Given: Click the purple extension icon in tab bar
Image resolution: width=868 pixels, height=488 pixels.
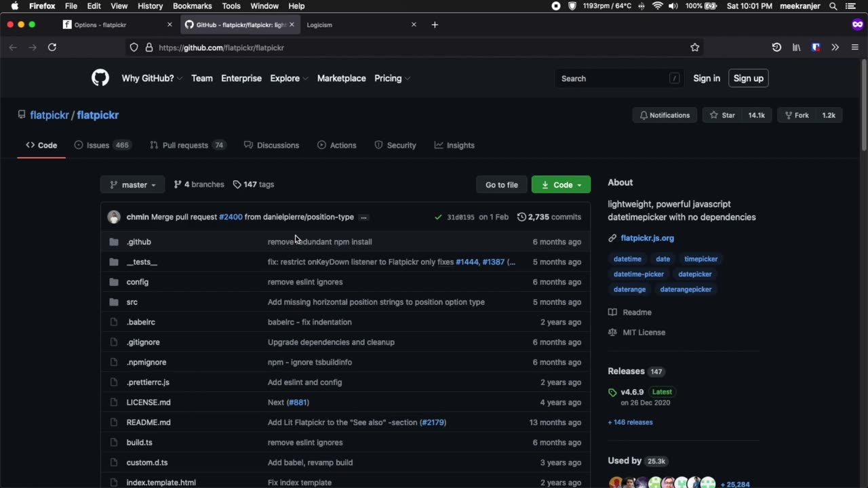Looking at the screenshot, I should [857, 24].
